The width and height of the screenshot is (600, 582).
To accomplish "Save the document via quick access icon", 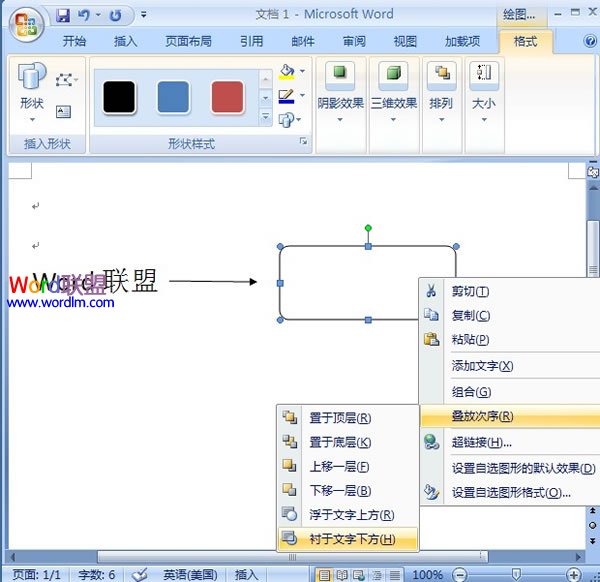I will pyautogui.click(x=63, y=16).
